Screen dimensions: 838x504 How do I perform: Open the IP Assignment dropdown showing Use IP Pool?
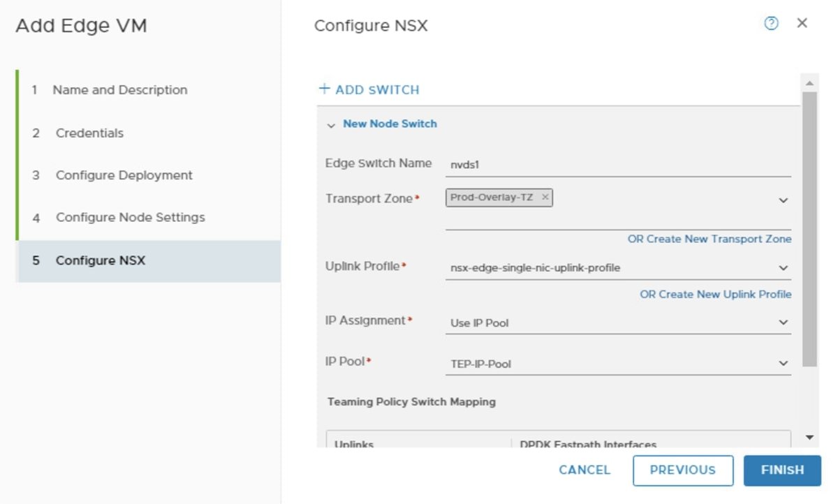coord(781,323)
